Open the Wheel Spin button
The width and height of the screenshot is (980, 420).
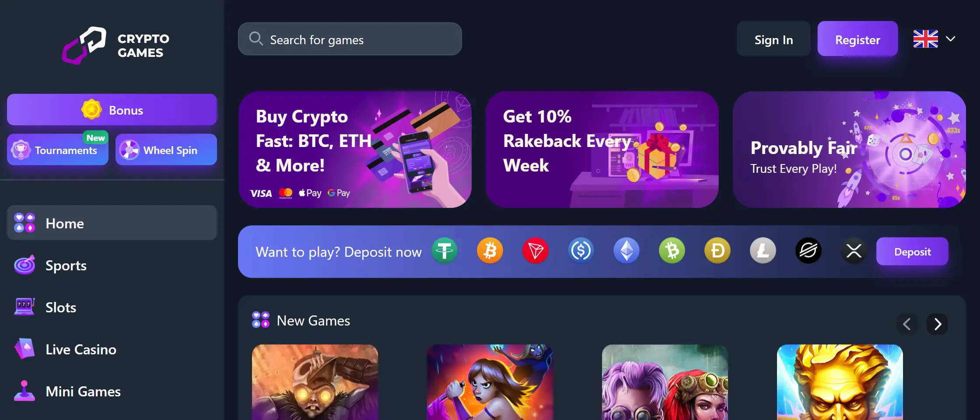[x=166, y=150]
